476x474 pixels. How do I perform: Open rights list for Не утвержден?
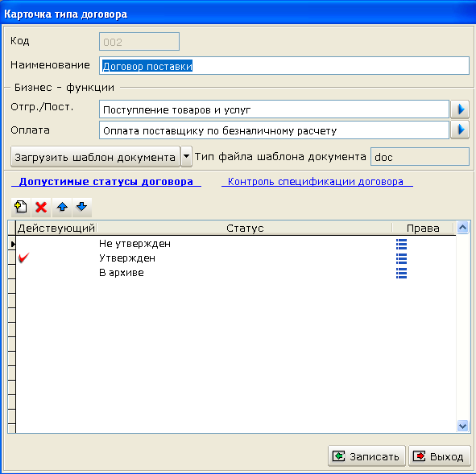coord(401,244)
